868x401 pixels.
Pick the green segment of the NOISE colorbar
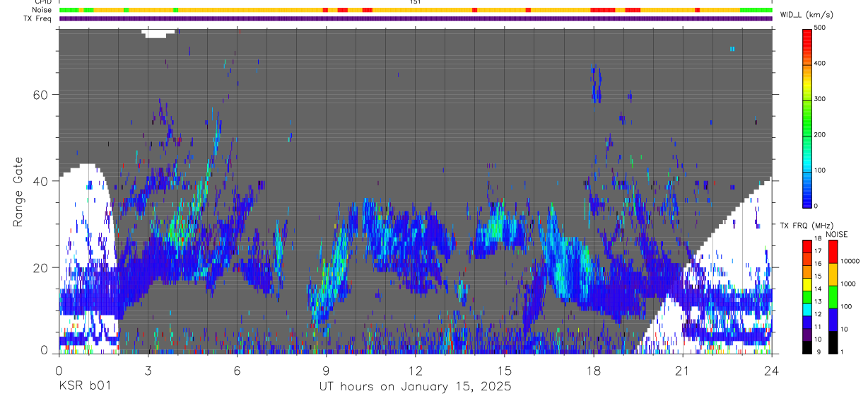[x=832, y=296]
